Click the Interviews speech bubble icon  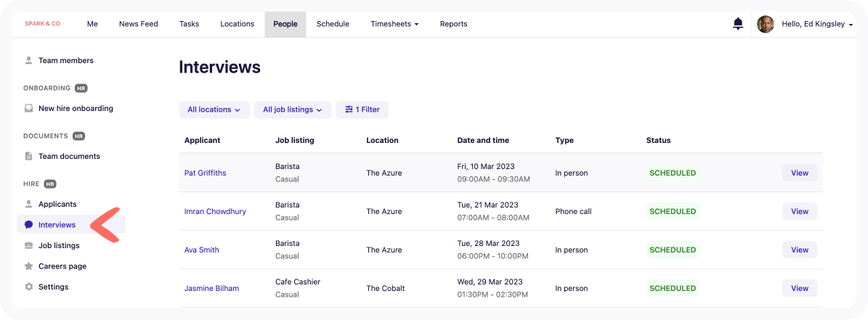[29, 225]
